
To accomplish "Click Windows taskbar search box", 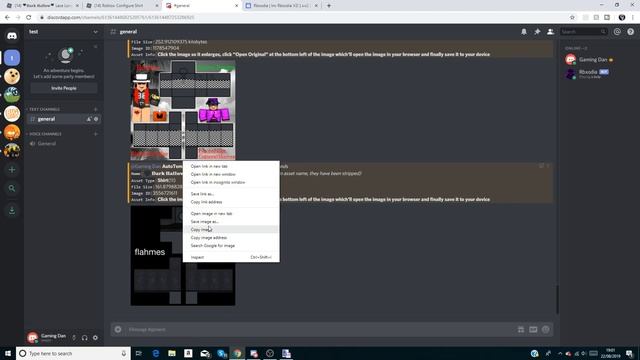I will pos(73,353).
